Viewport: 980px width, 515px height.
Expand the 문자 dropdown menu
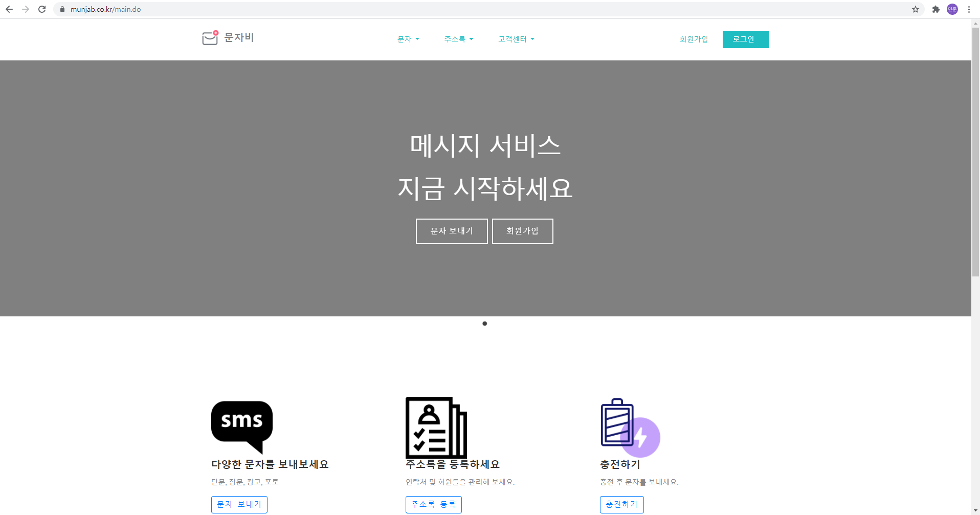click(x=408, y=39)
